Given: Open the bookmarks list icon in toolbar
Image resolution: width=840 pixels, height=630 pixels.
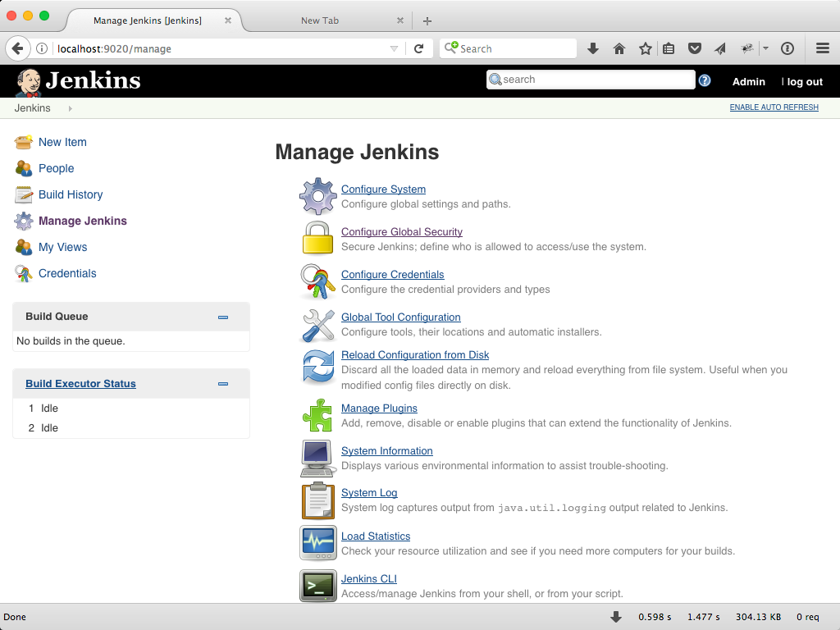Looking at the screenshot, I should pyautogui.click(x=669, y=48).
